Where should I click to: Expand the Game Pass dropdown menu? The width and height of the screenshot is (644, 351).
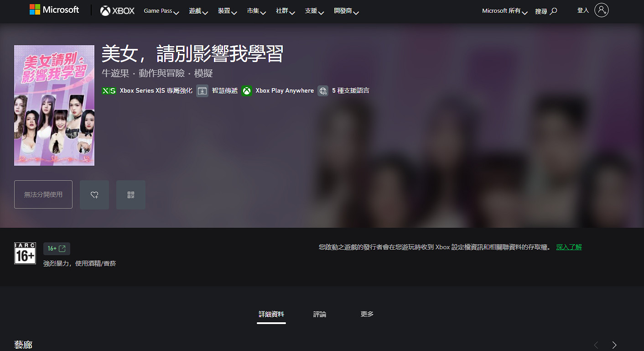(x=161, y=11)
